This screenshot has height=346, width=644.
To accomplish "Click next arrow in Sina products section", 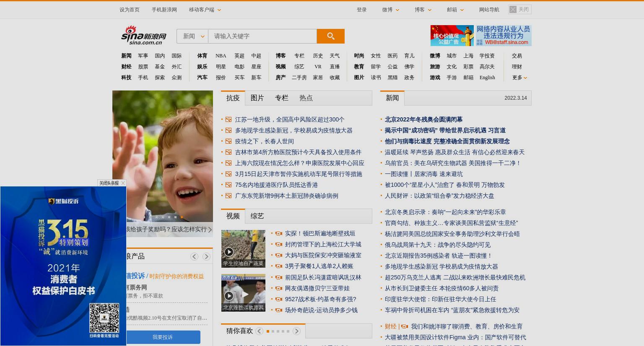I will coord(206,256).
